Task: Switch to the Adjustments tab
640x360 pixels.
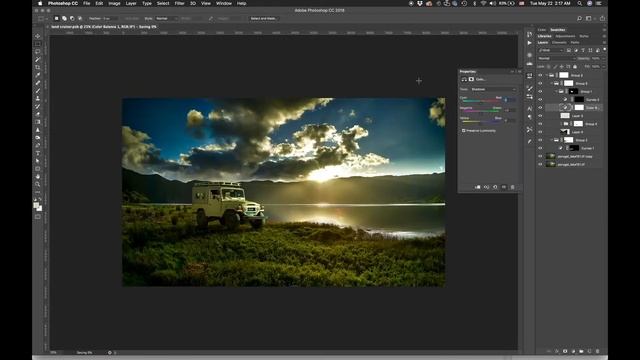Action: tap(565, 36)
